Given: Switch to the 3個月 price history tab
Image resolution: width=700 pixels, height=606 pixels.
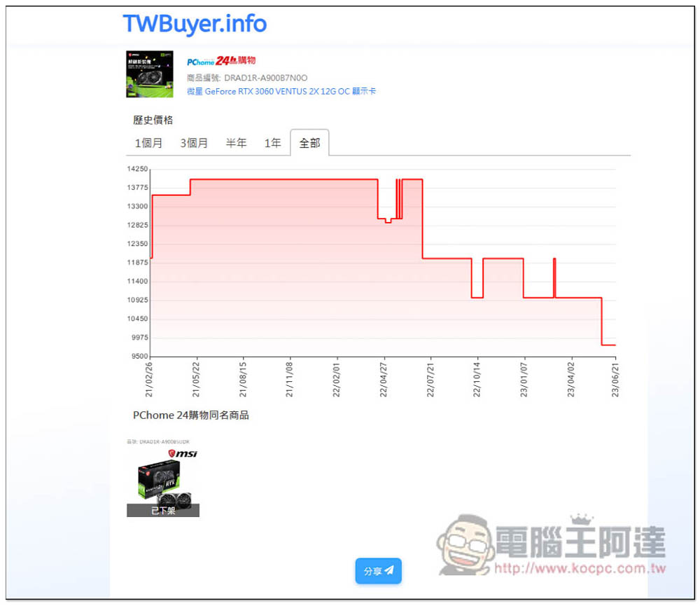Looking at the screenshot, I should 194,143.
